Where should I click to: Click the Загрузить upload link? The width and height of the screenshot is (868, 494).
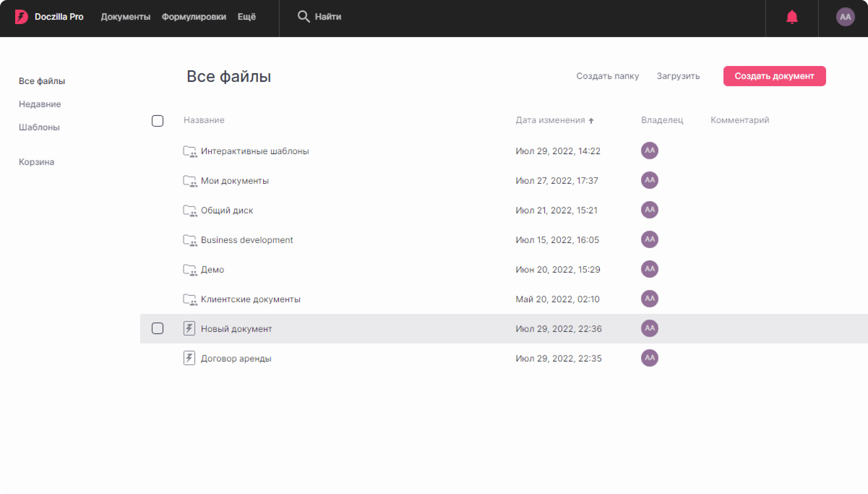(x=678, y=76)
